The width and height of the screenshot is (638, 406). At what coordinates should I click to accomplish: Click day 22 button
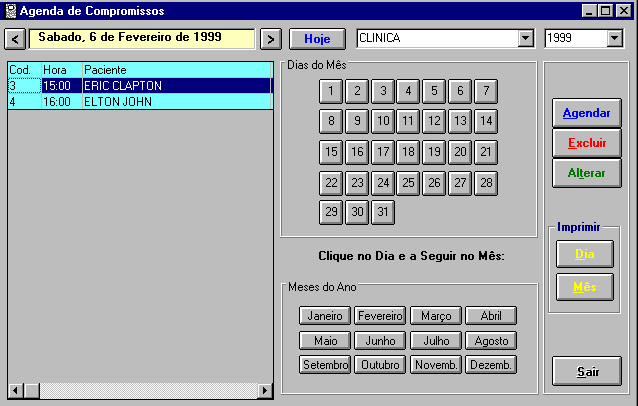pos(331,183)
